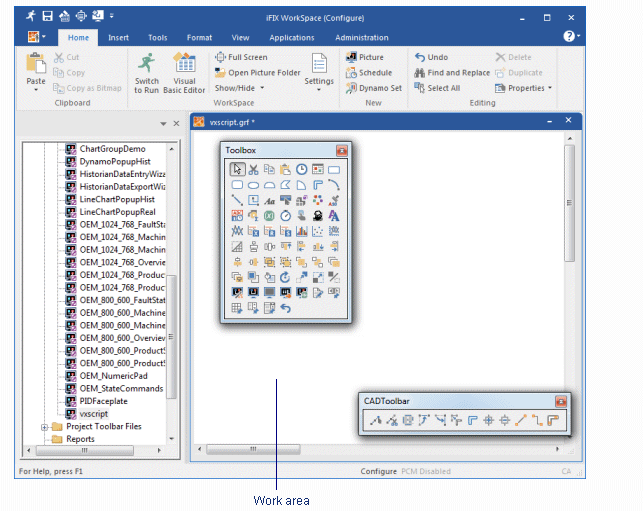
Task: Click the clock icon in Toolbox
Action: pos(301,169)
